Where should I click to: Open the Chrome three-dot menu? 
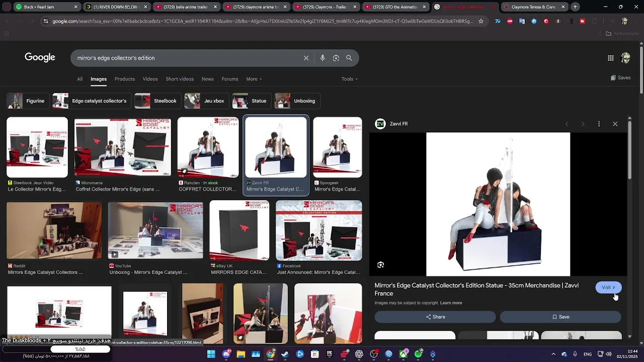point(637,21)
